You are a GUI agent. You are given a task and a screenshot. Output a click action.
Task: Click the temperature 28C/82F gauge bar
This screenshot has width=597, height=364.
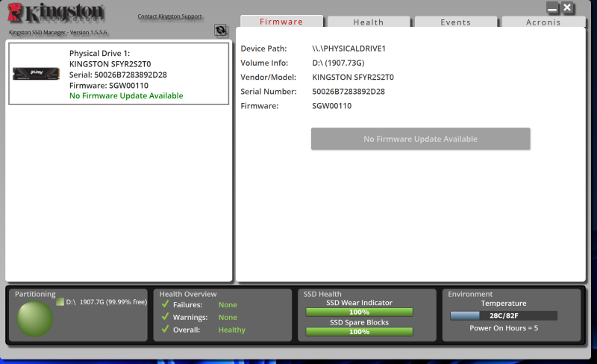[x=504, y=316]
